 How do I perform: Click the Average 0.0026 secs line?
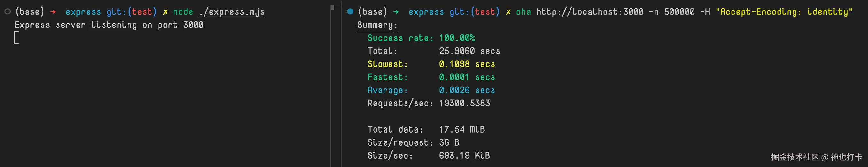click(431, 91)
